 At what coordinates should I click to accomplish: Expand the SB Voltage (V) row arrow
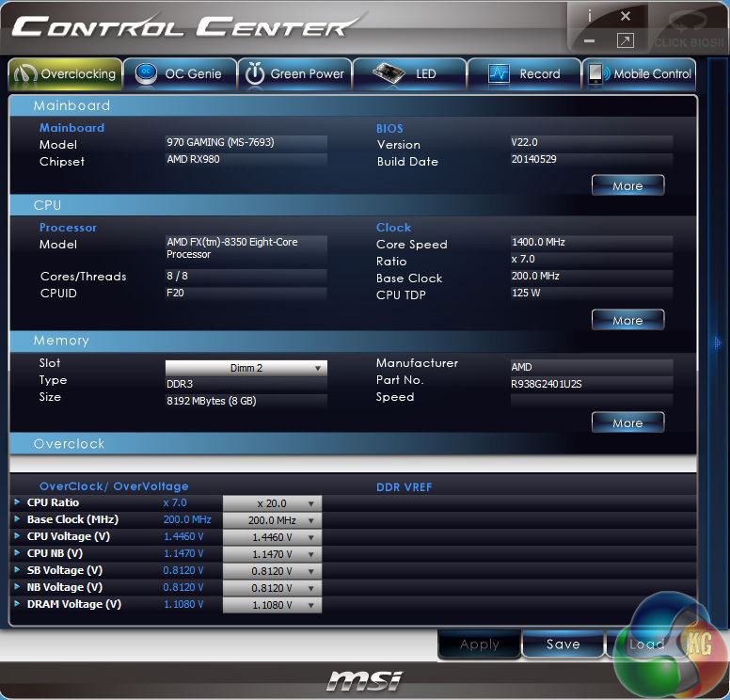coord(17,569)
